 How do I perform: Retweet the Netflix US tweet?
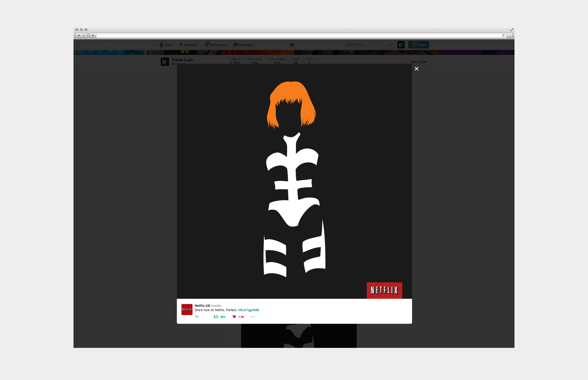click(x=216, y=317)
